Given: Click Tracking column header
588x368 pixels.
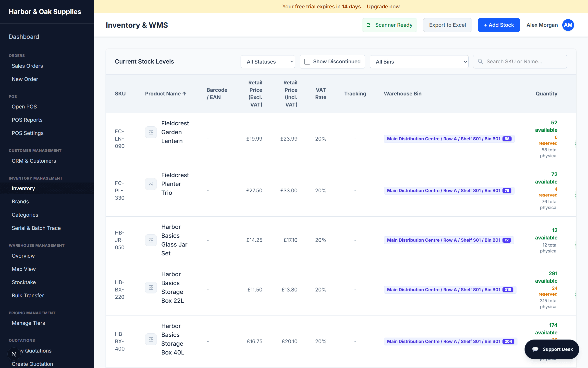Looking at the screenshot, I should (355, 93).
